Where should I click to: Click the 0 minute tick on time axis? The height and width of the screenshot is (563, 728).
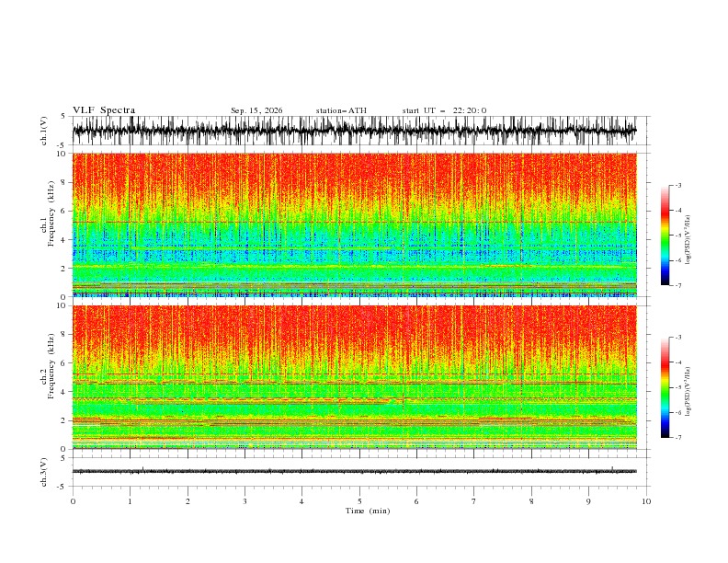73,501
